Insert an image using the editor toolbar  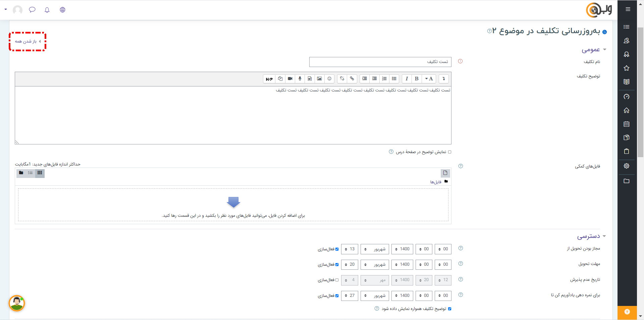point(319,79)
